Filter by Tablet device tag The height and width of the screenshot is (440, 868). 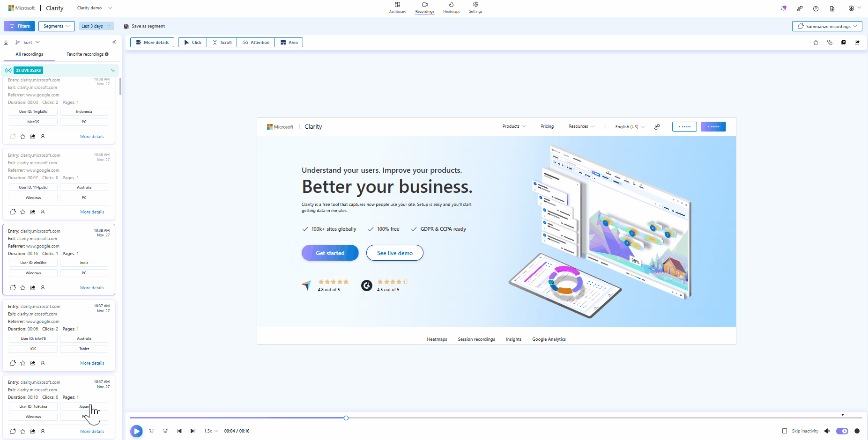click(x=84, y=349)
